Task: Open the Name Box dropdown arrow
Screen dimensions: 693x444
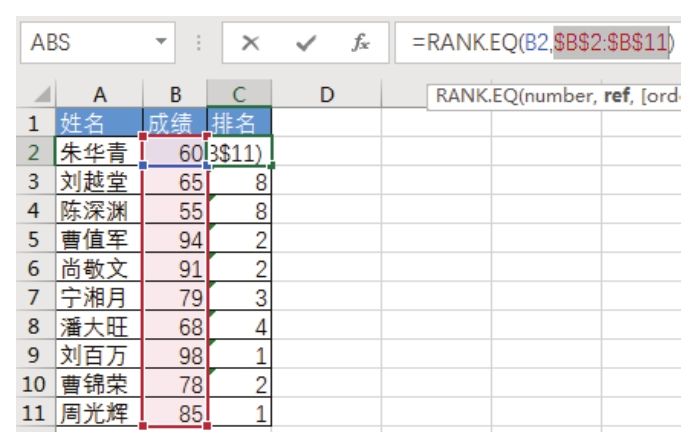Action: point(160,44)
